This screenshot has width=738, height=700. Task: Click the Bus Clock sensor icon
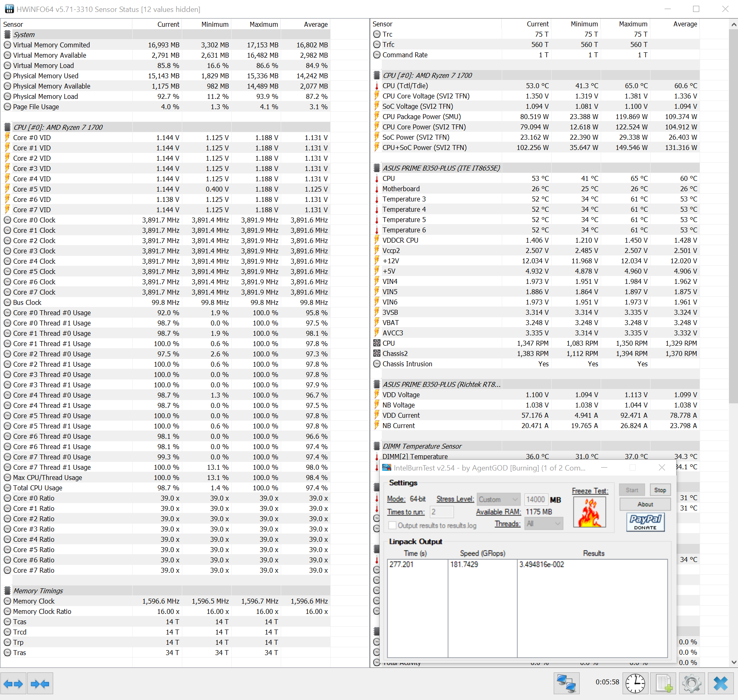tap(7, 302)
